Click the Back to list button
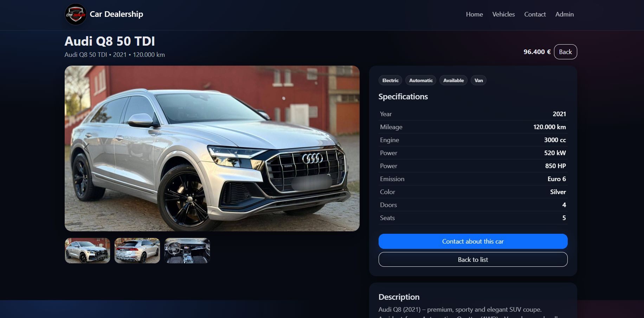This screenshot has height=318, width=644. (473, 260)
